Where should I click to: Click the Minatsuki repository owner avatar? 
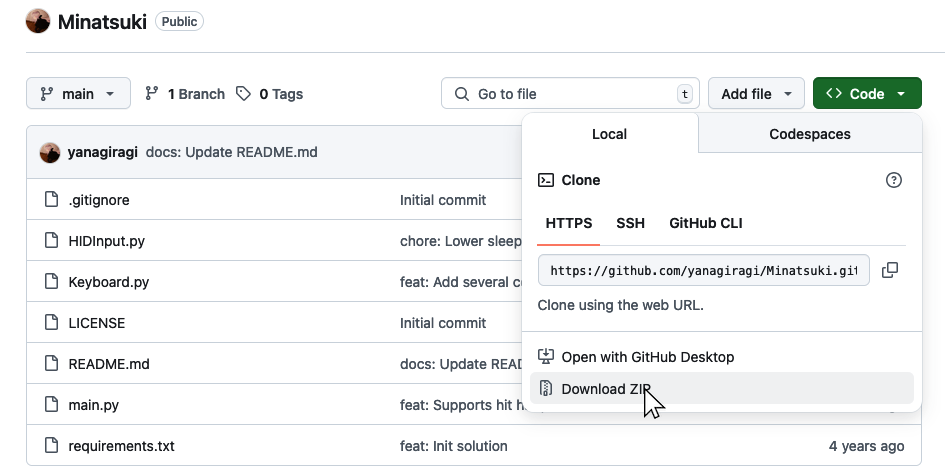click(x=38, y=21)
